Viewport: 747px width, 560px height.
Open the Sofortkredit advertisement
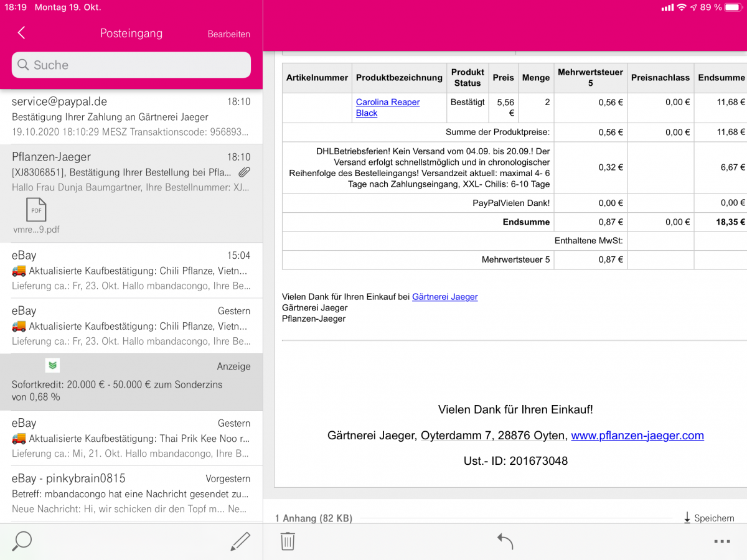pos(131,382)
